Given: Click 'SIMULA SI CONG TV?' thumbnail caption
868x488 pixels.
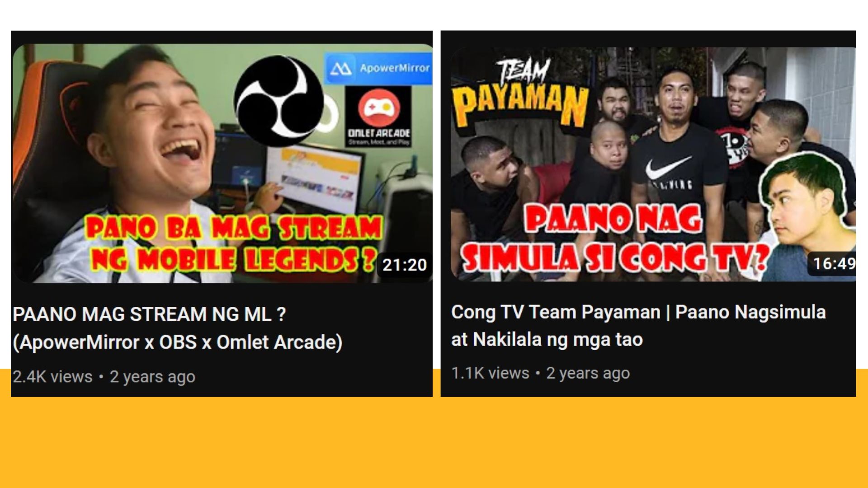Looking at the screenshot, I should point(614,258).
